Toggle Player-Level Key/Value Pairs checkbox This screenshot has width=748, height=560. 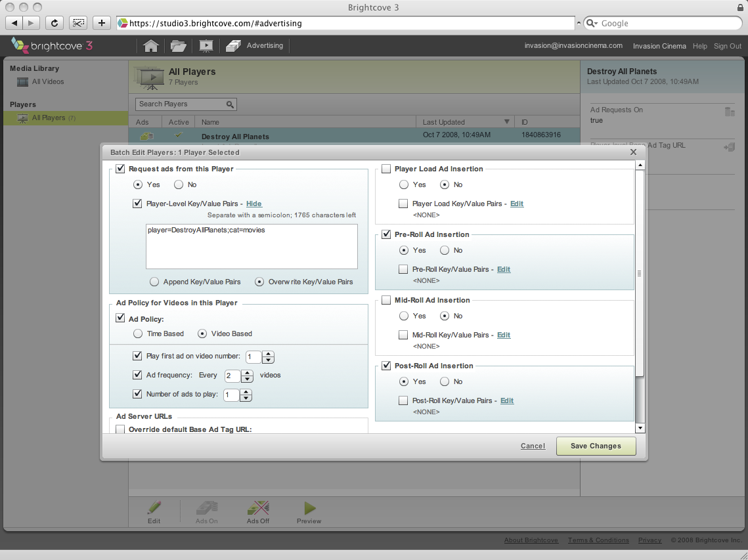tap(137, 204)
